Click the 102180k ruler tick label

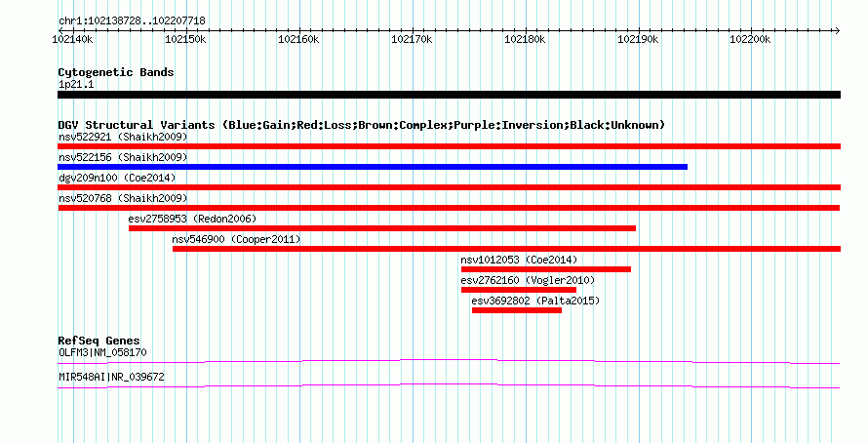click(525, 39)
